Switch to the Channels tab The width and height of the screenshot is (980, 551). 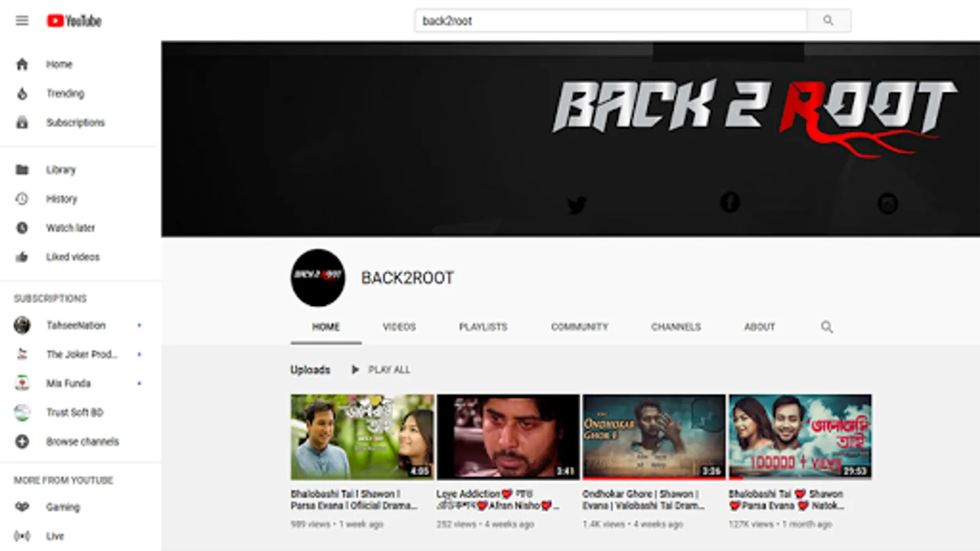(676, 327)
